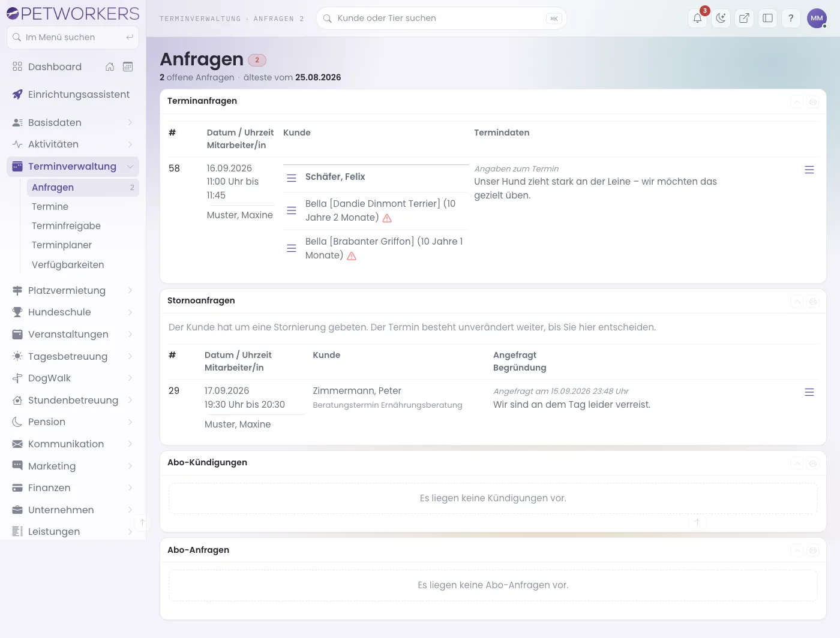Click the Petworkers logo
Screen dimensions: 840x638
pos(73,13)
